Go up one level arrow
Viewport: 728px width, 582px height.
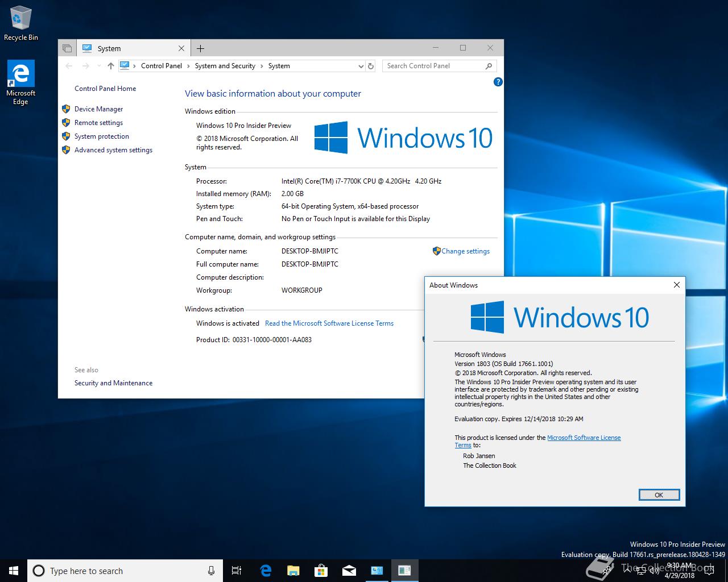[111, 66]
